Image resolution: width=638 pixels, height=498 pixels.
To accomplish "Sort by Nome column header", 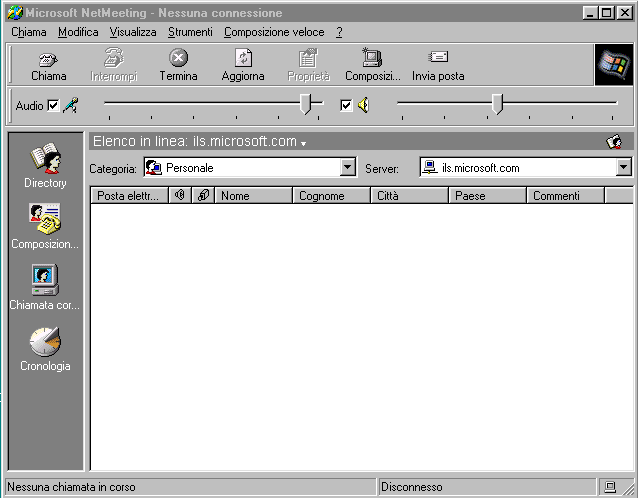I will pos(253,195).
